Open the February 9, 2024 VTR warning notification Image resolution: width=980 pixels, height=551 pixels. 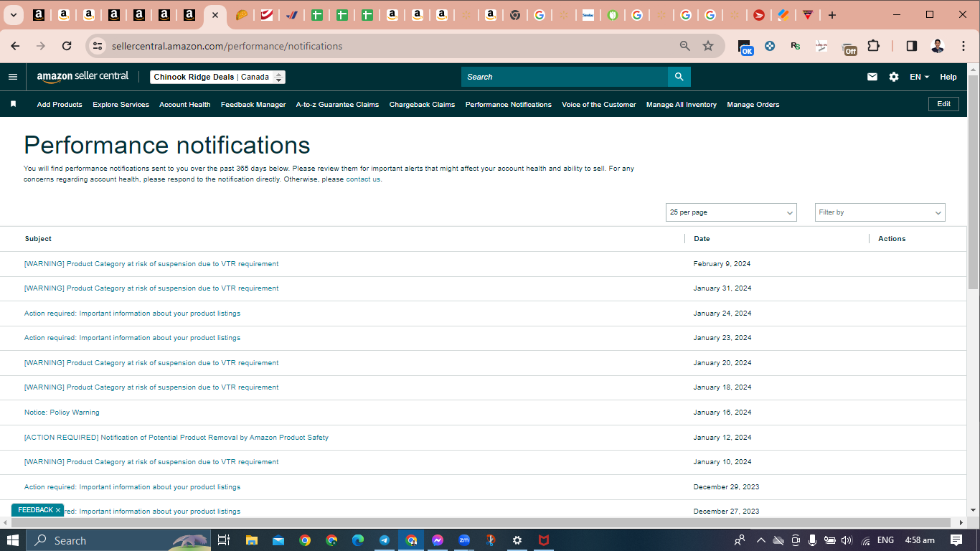coord(151,264)
